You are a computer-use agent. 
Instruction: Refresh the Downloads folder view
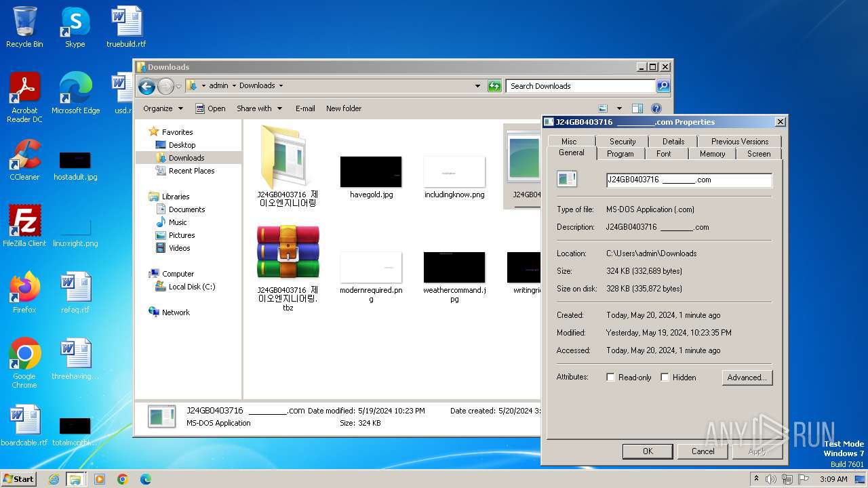(x=494, y=86)
